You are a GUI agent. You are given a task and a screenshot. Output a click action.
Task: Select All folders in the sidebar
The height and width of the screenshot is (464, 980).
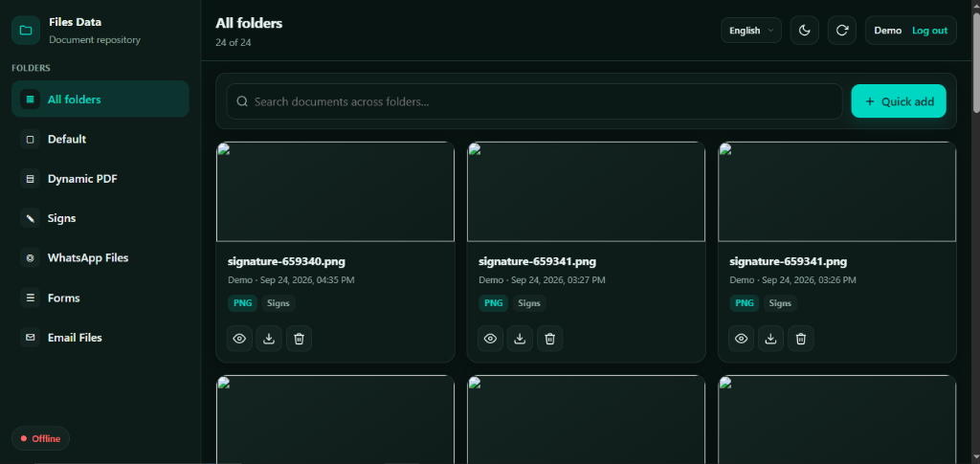(100, 99)
